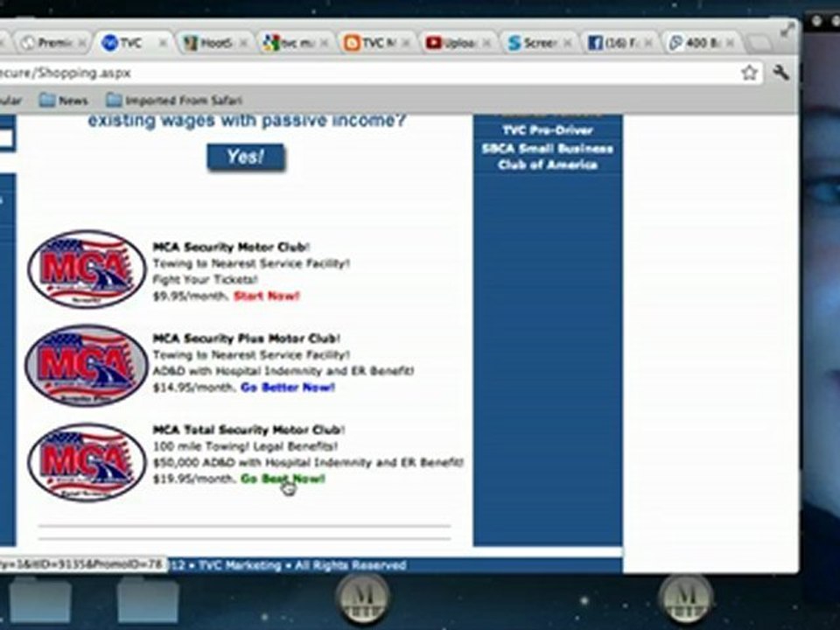Close the YouTube Uploa... tab
The image size is (840, 630).
click(x=486, y=44)
